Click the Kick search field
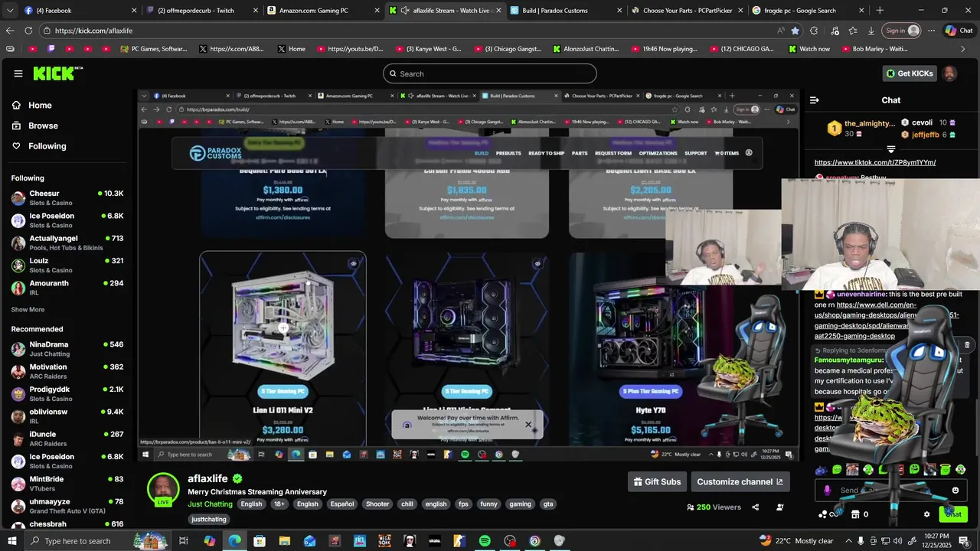Viewport: 980px width, 551px height. click(x=490, y=73)
